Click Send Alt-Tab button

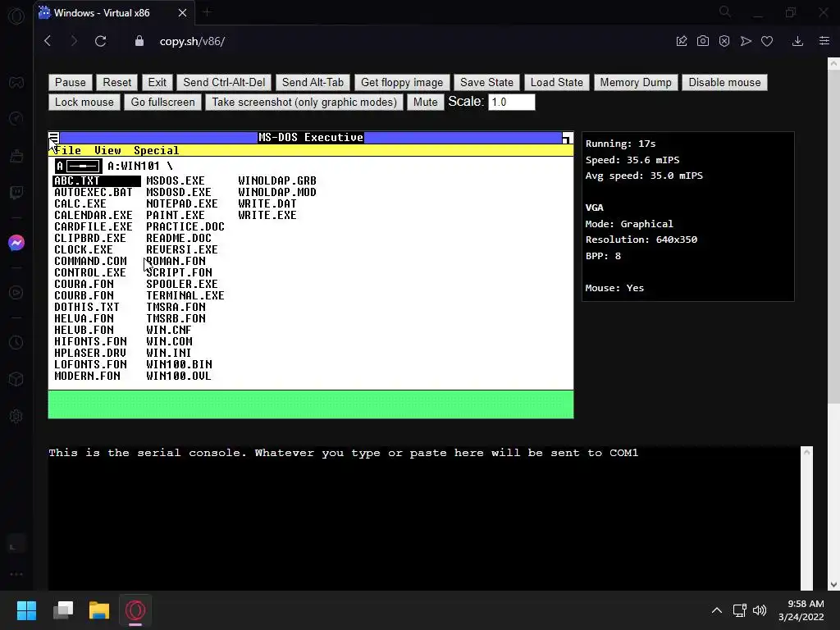click(313, 83)
